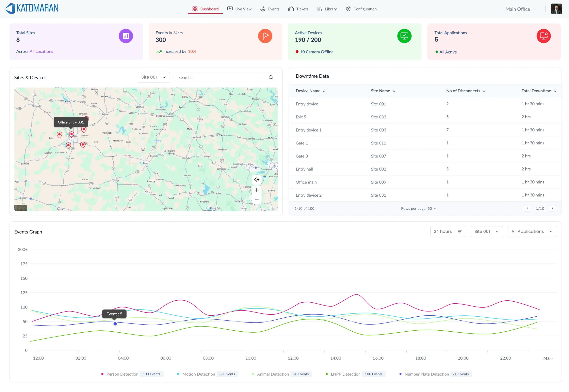569x392 pixels.
Task: Click the current location crosshair on the map
Action: click(x=257, y=180)
